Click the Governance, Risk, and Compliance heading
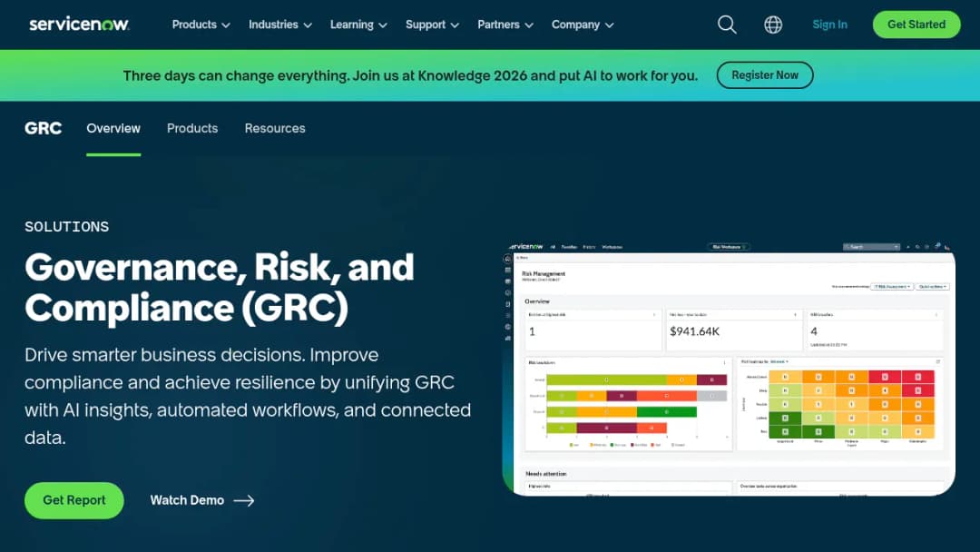The image size is (980, 552). tap(220, 288)
